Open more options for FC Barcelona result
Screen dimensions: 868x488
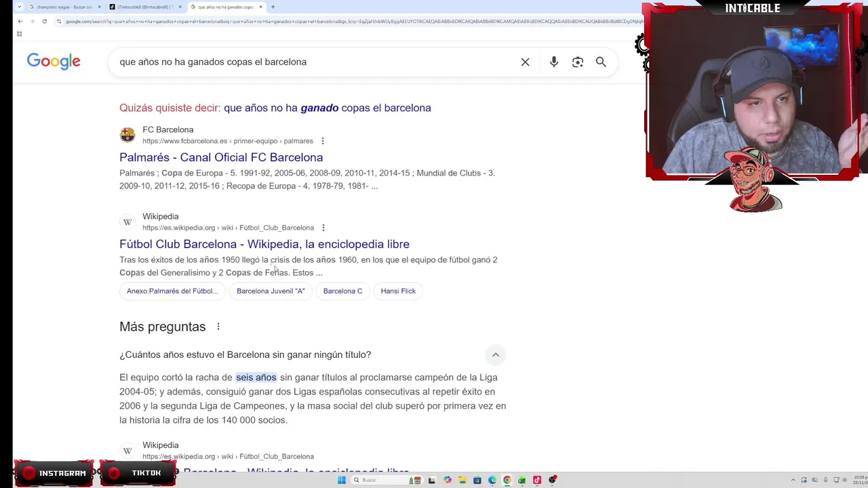coord(323,141)
